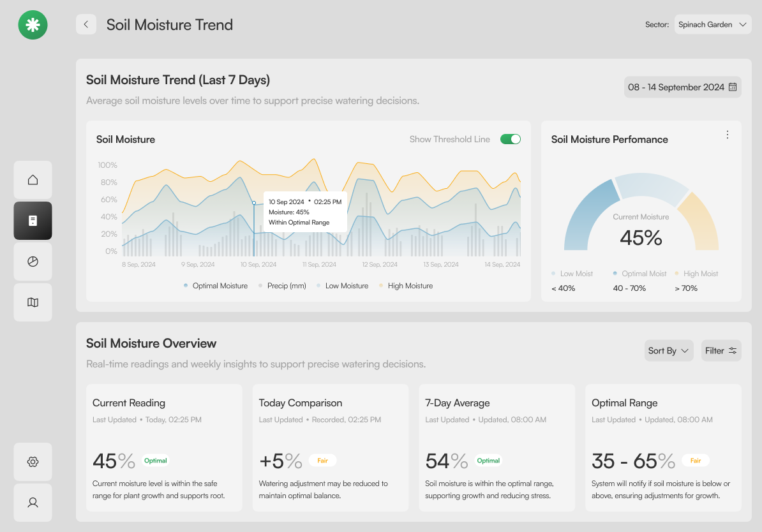Open the 08 - 14 September 2024 date picker
This screenshot has height=532, width=762.
[x=682, y=87]
